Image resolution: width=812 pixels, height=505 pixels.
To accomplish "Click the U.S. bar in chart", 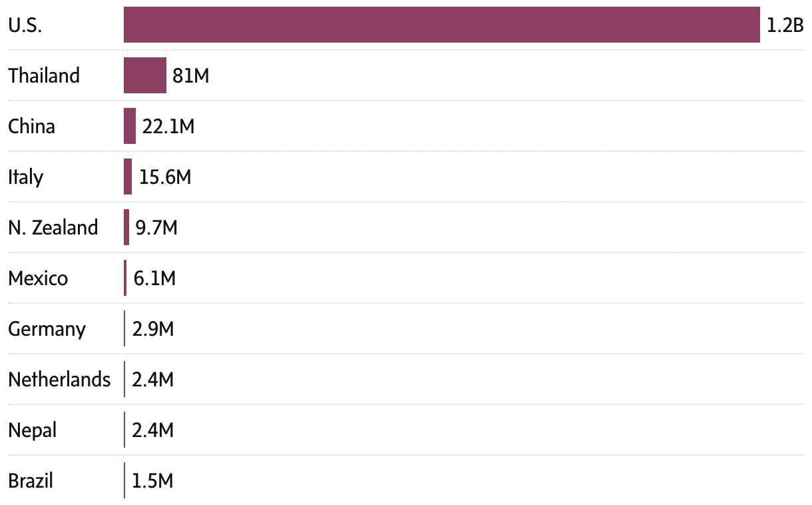I will (442, 25).
